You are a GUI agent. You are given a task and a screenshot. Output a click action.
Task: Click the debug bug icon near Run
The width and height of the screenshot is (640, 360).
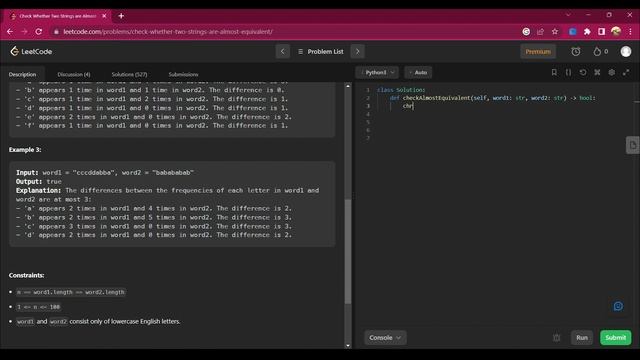pos(556,338)
